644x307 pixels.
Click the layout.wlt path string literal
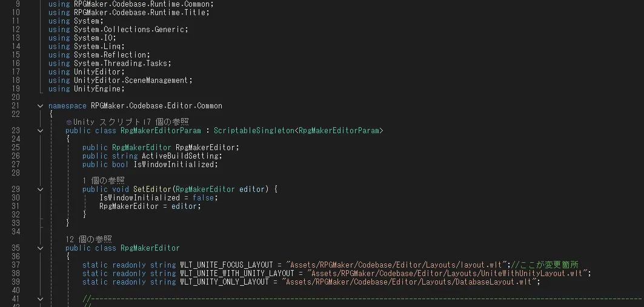click(x=397, y=265)
